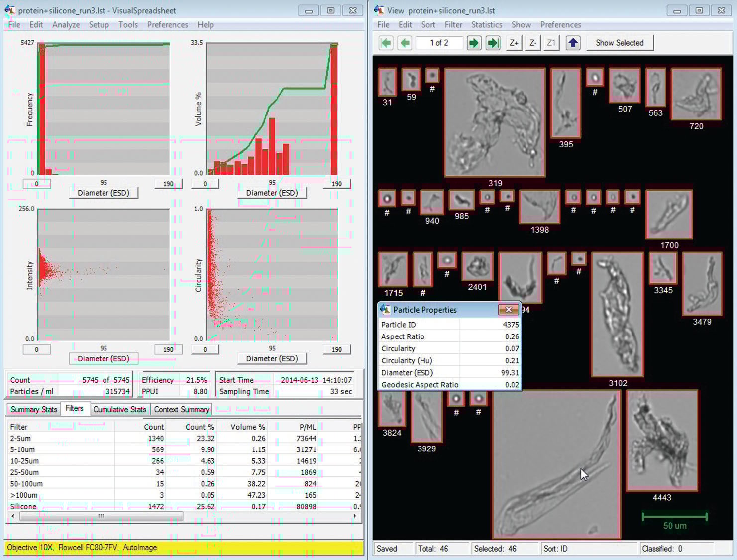Click the blue up arrow icon
This screenshot has height=560, width=737.
click(x=573, y=43)
